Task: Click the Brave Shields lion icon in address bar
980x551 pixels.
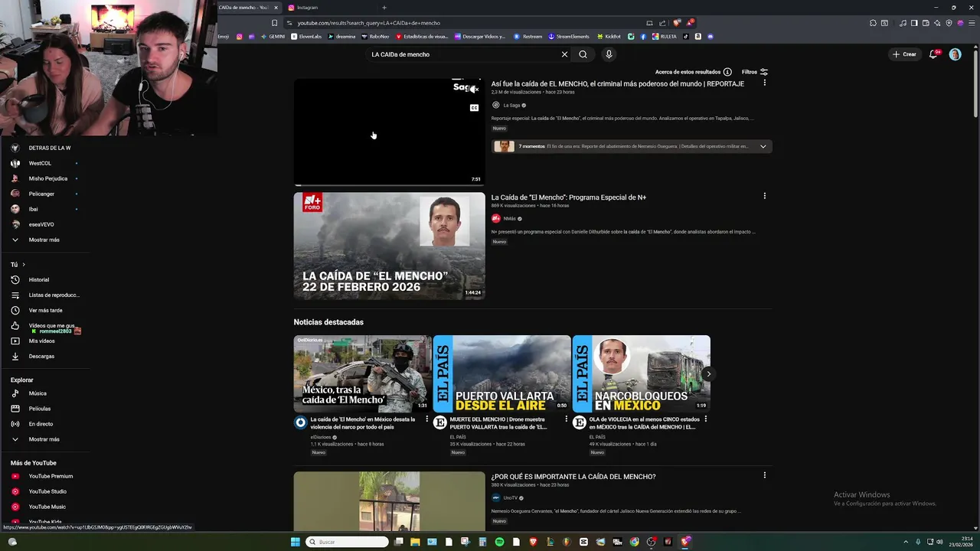Action: (677, 23)
